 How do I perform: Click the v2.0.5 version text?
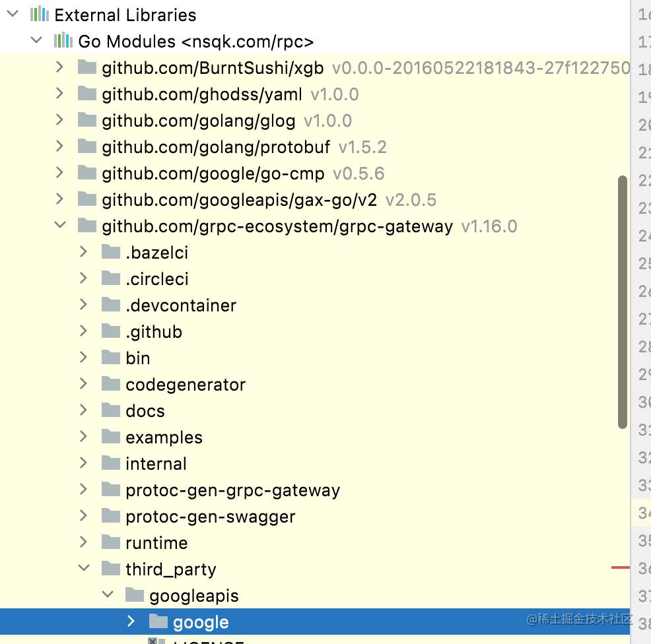pyautogui.click(x=411, y=200)
